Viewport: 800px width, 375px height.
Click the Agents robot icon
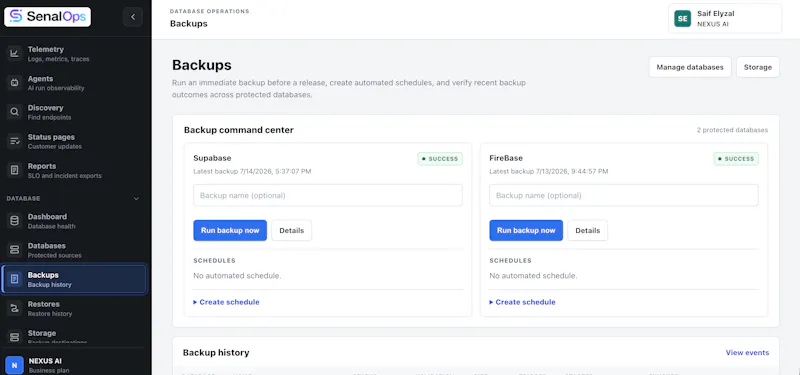pos(14,83)
